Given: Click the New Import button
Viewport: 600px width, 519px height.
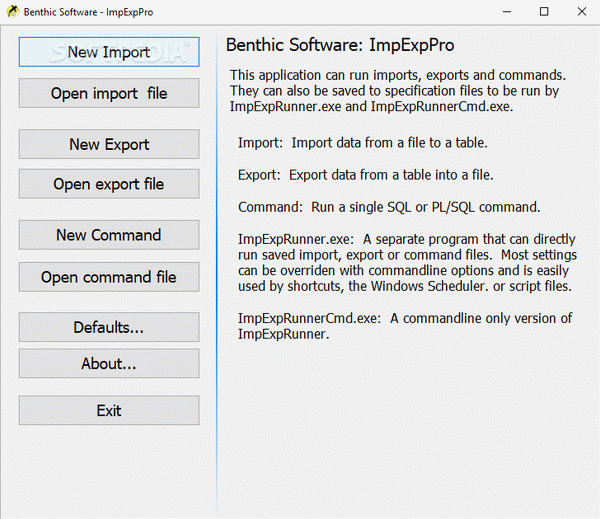Looking at the screenshot, I should pos(109,52).
